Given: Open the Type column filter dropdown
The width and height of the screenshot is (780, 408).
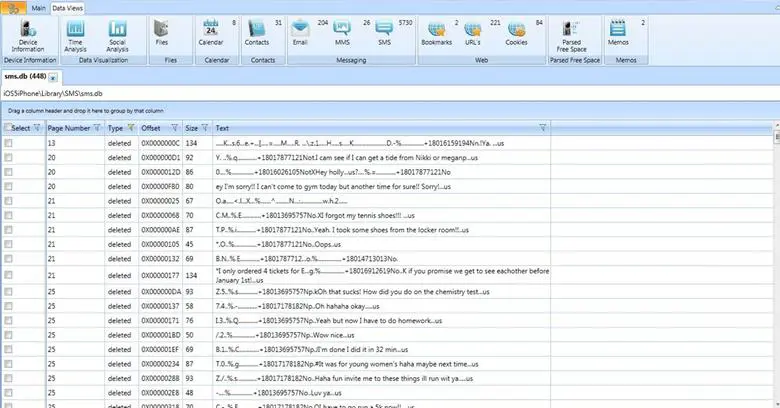Looking at the screenshot, I should (130, 128).
